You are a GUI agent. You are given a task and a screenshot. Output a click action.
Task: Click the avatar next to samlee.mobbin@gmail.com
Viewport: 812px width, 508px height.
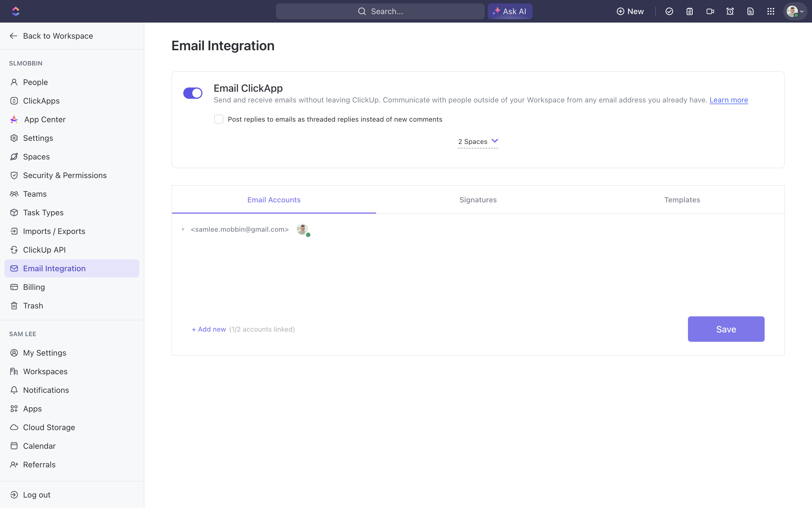click(303, 229)
